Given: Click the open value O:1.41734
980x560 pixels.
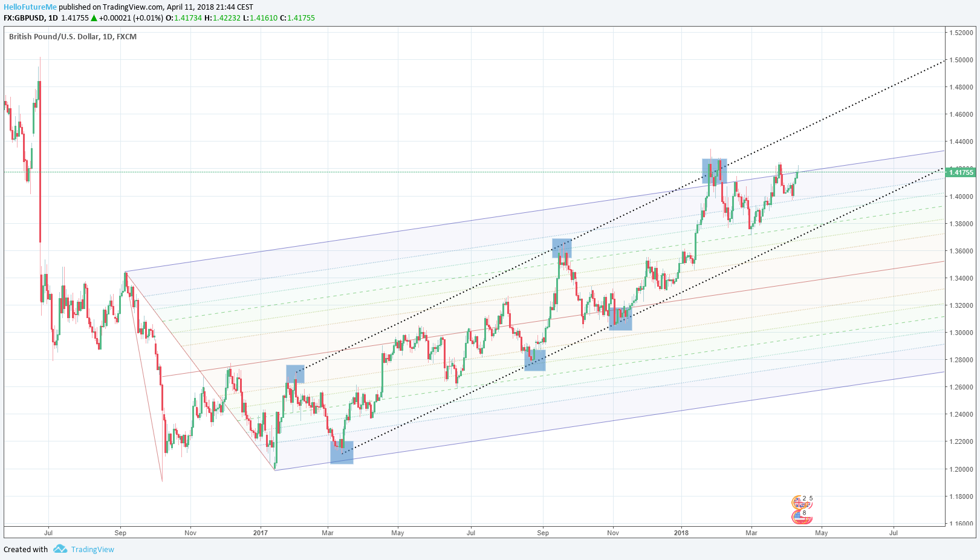Looking at the screenshot, I should click(184, 18).
